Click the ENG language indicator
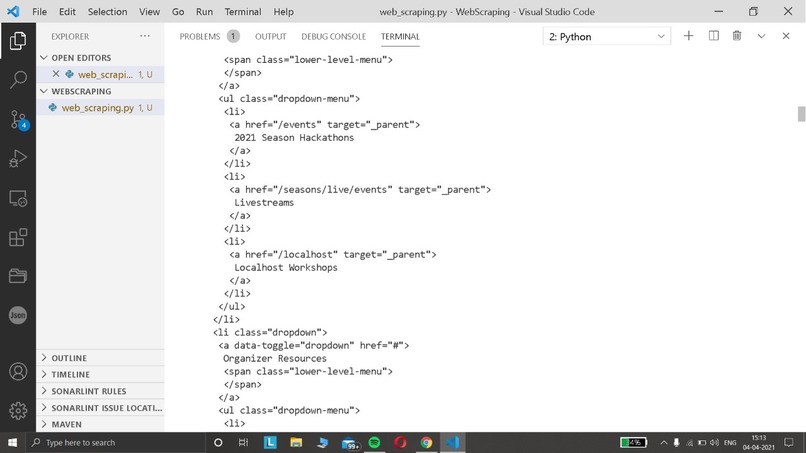Image resolution: width=806 pixels, height=453 pixels. click(730, 442)
